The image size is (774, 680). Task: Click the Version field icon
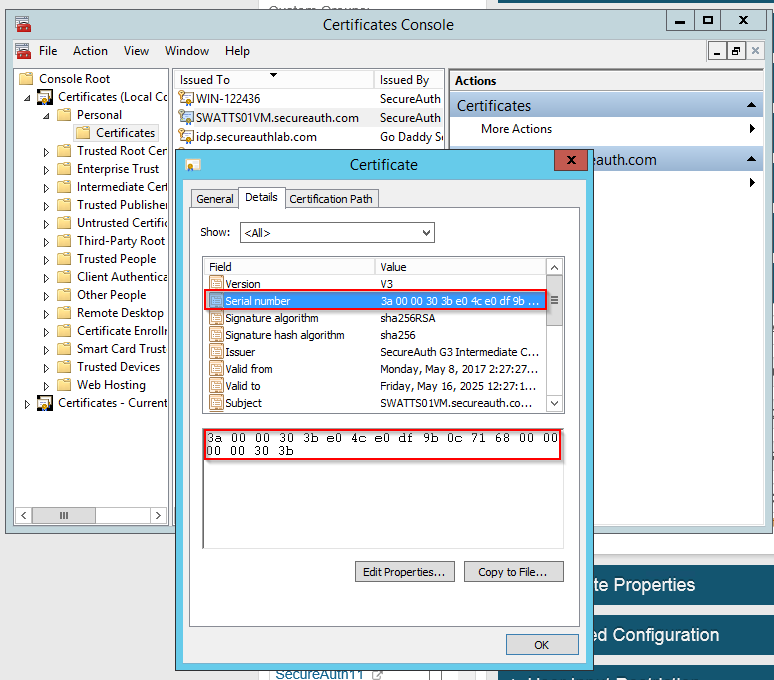point(216,283)
